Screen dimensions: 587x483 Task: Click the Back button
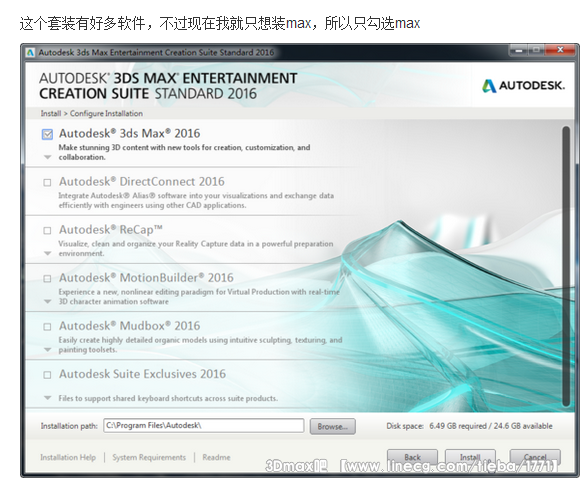click(x=412, y=457)
